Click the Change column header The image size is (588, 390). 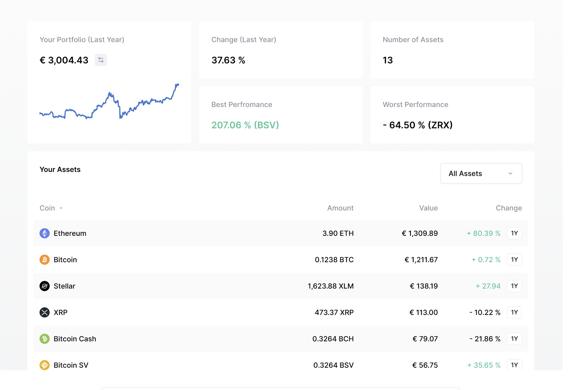[x=509, y=208]
